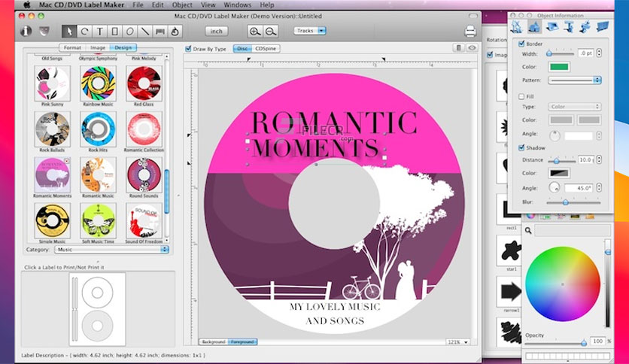This screenshot has height=364, width=629.
Task: Toggle the Image checkbox in right panel
Action: coord(490,54)
